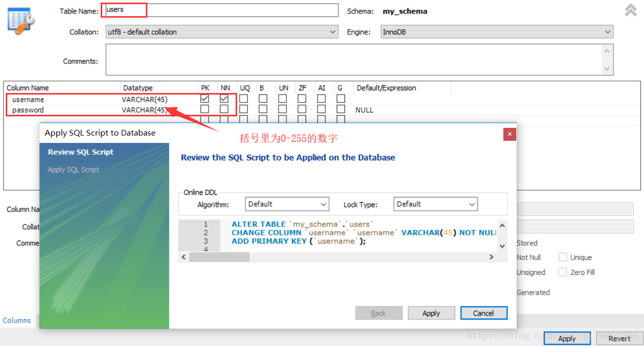Image resolution: width=644 pixels, height=346 pixels.
Task: Open the Lock Type dropdown
Action: coord(435,204)
